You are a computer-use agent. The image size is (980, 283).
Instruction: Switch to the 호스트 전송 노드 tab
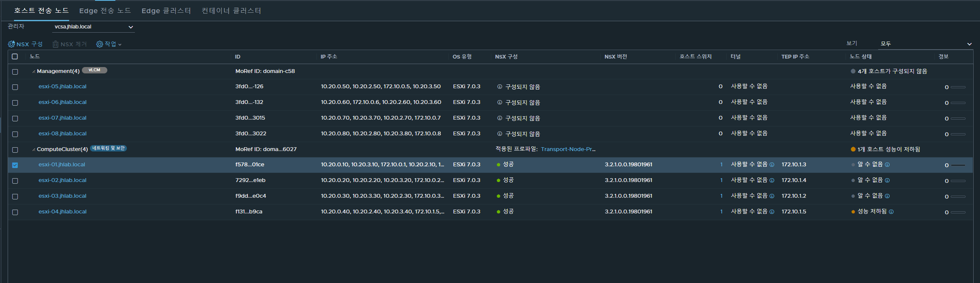pos(41,11)
